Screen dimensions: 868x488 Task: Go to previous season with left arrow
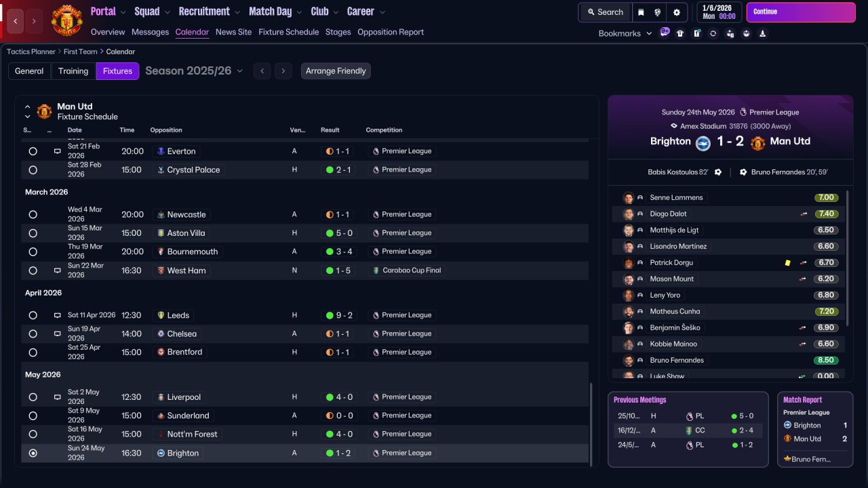262,71
